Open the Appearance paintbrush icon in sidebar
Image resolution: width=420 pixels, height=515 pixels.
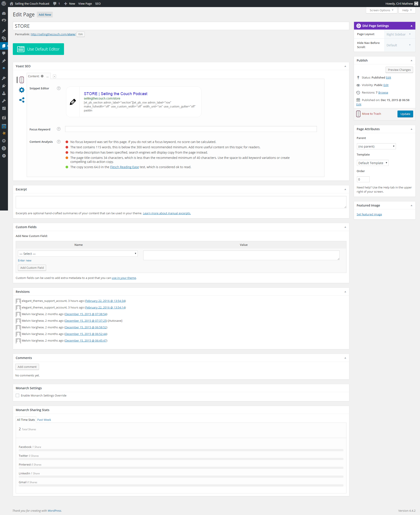tap(4, 78)
